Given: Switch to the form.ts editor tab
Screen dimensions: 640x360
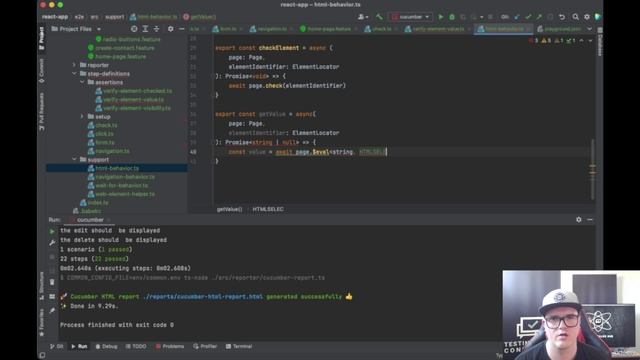Looking at the screenshot, I should coord(227,29).
